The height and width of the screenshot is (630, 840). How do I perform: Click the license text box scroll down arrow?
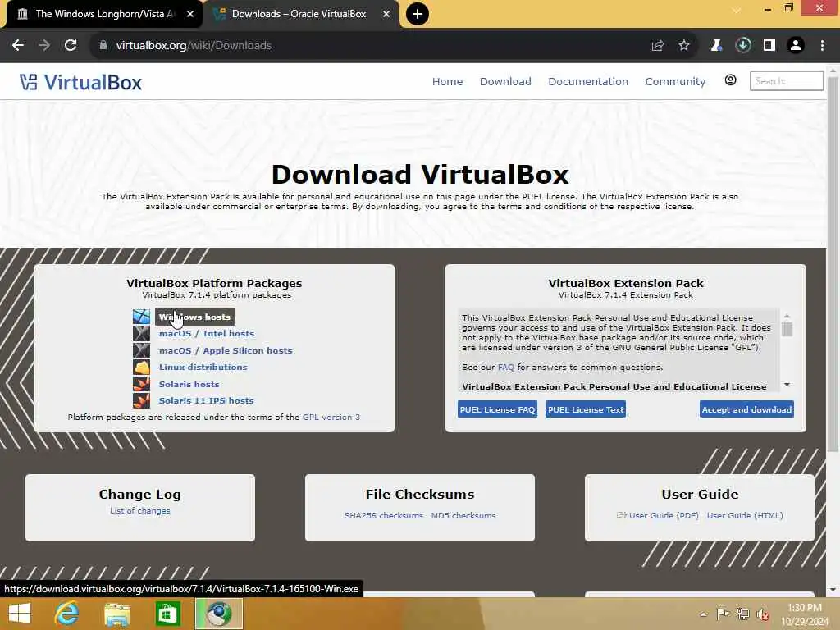(x=787, y=385)
